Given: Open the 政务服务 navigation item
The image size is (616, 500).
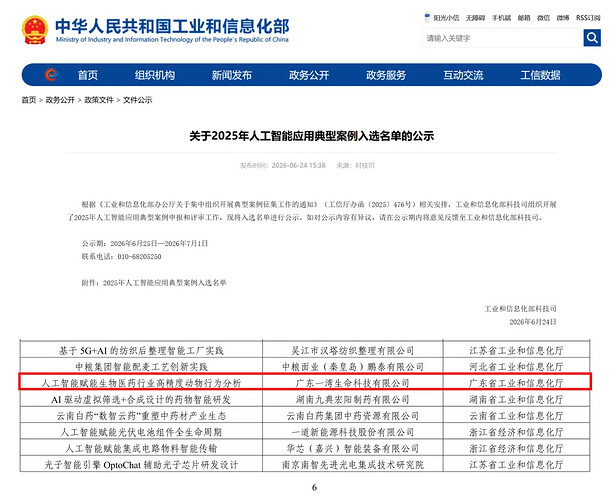Looking at the screenshot, I should tap(386, 75).
